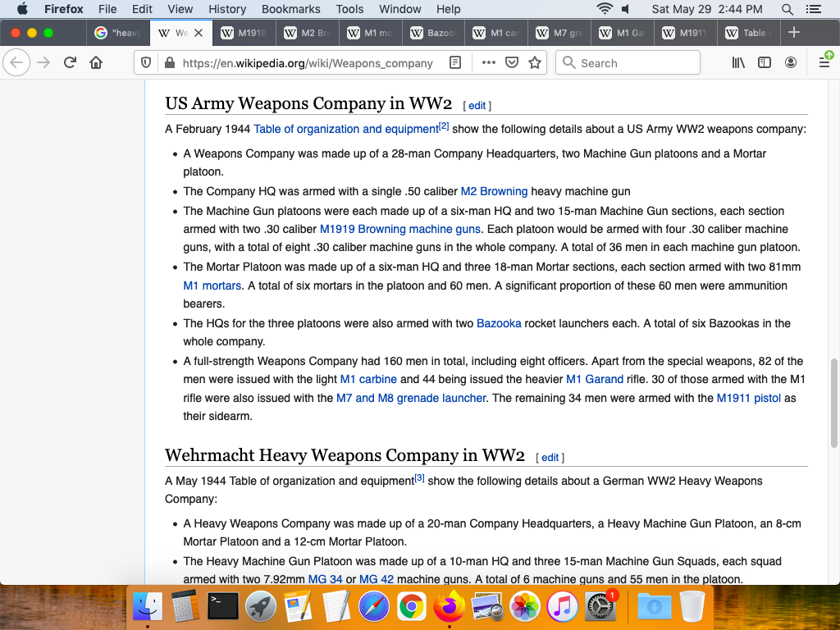This screenshot has width=840, height=630.
Task: Edit the US Army Weapons Company section
Action: click(x=477, y=106)
